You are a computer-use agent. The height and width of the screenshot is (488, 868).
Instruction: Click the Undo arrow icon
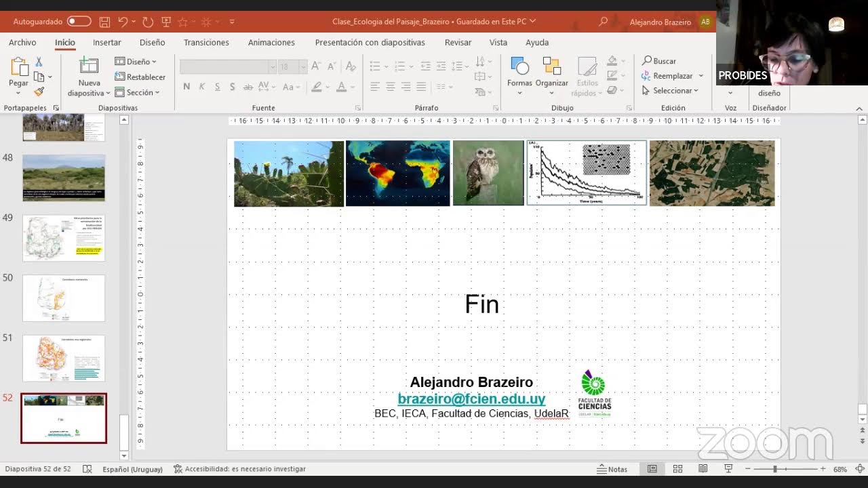pos(123,22)
